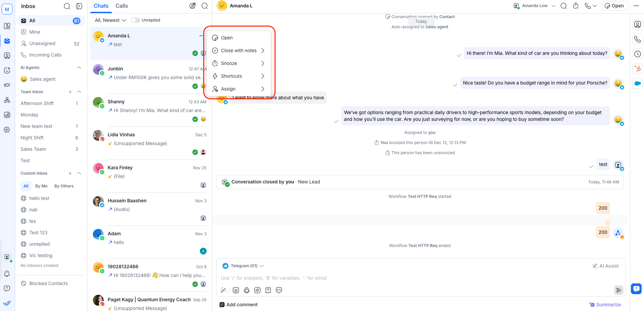644x311 pixels.
Task: Click the message input text field
Action: [404, 278]
